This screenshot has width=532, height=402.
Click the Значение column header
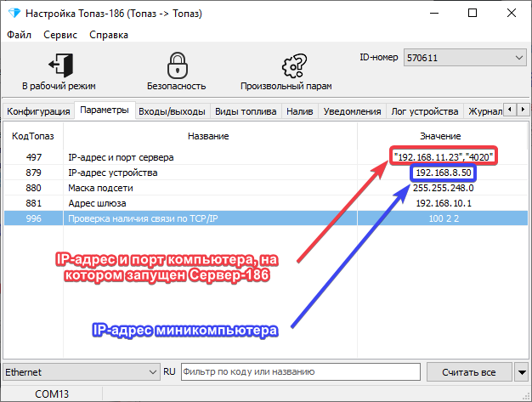440,136
